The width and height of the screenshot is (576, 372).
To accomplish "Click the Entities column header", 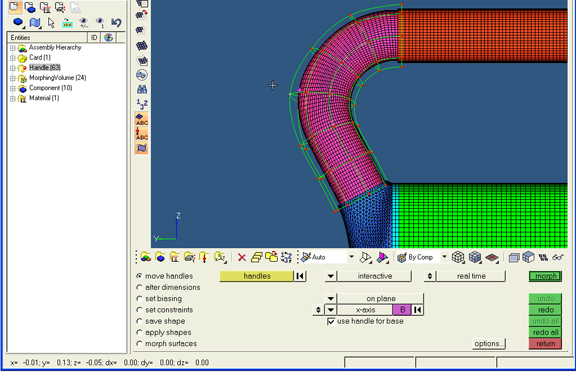I will tap(47, 37).
